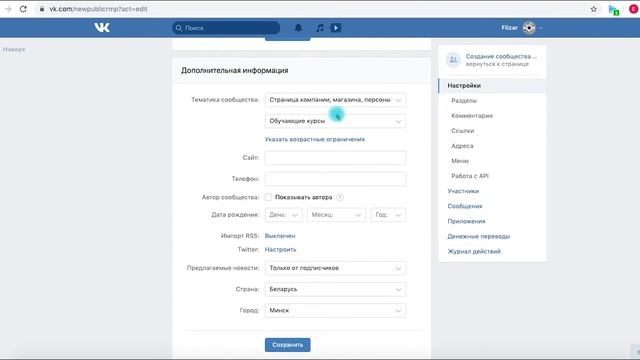Open the Страна dropdown showing Беларусь
This screenshot has width=640, height=360.
[335, 289]
